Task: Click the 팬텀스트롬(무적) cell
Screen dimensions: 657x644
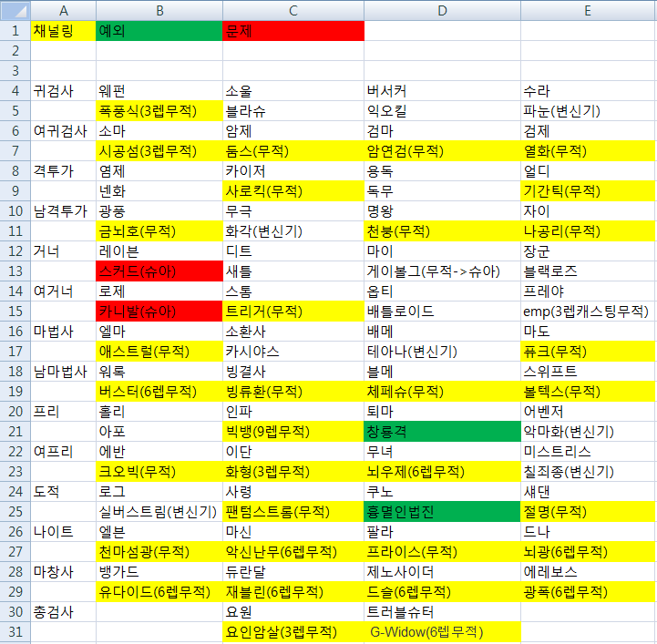Action: 293,511
